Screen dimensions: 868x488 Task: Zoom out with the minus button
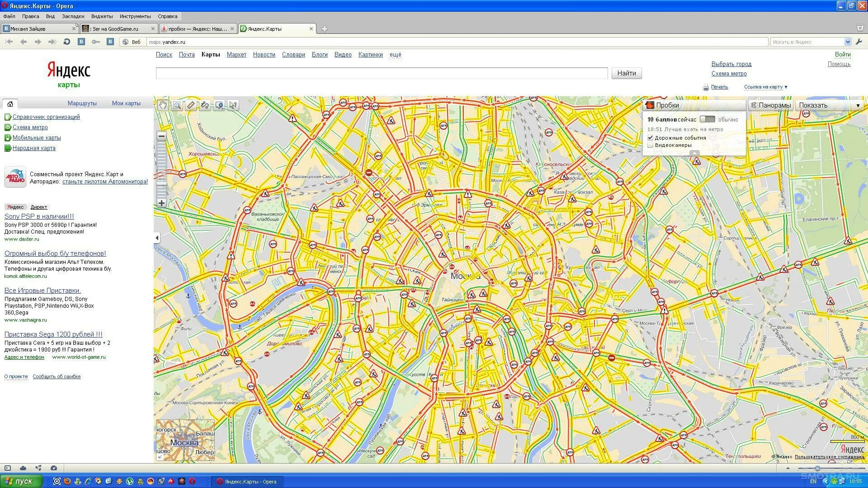click(x=161, y=136)
